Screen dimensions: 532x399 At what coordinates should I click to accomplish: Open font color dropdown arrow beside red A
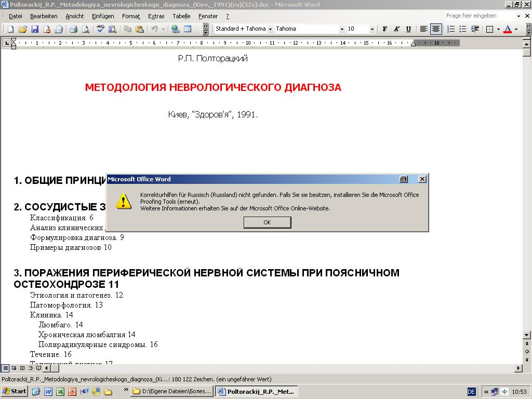tap(516, 29)
